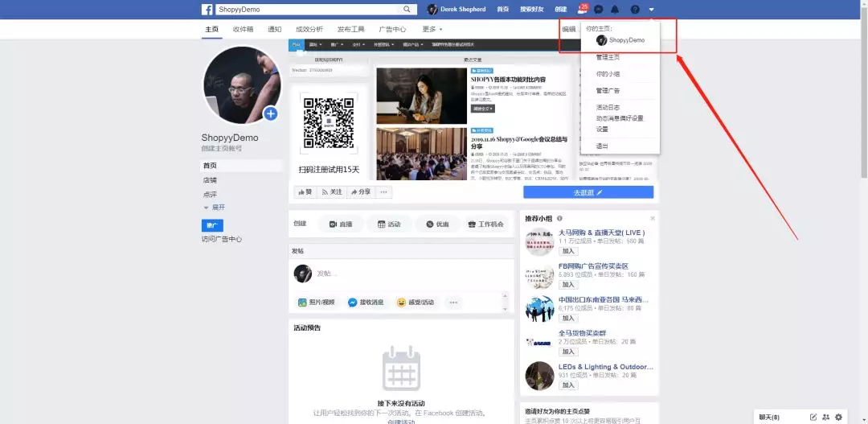This screenshot has width=868, height=424.
Task: Select 管理主页 menu item
Action: pyautogui.click(x=608, y=57)
